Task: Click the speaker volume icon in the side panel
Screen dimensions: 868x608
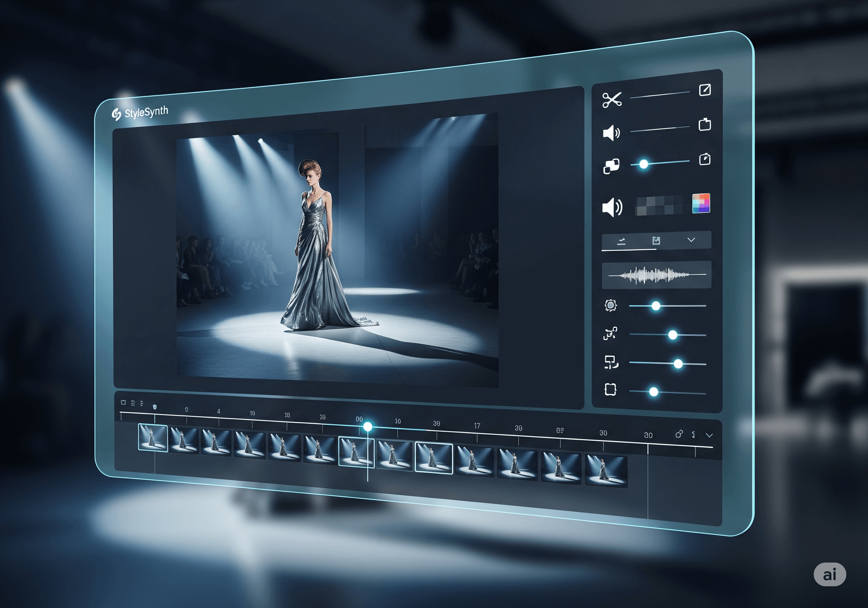Action: tap(612, 133)
